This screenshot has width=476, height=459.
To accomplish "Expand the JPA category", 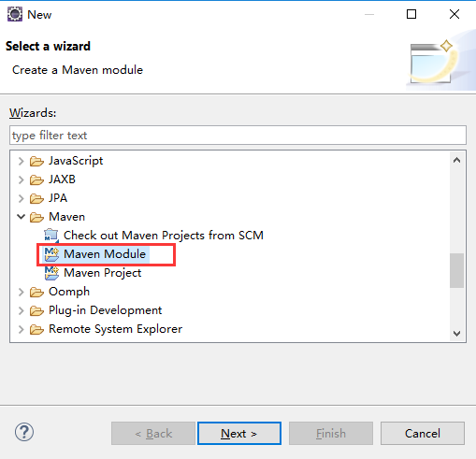I will [21, 198].
